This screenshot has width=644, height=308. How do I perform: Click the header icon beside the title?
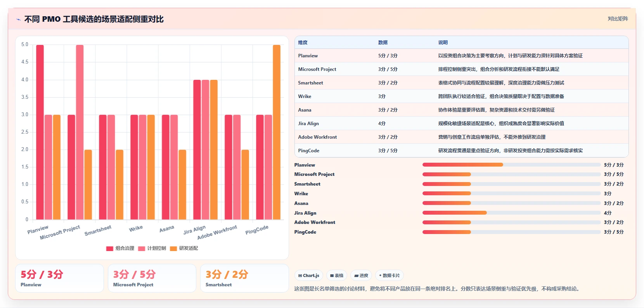(x=18, y=19)
